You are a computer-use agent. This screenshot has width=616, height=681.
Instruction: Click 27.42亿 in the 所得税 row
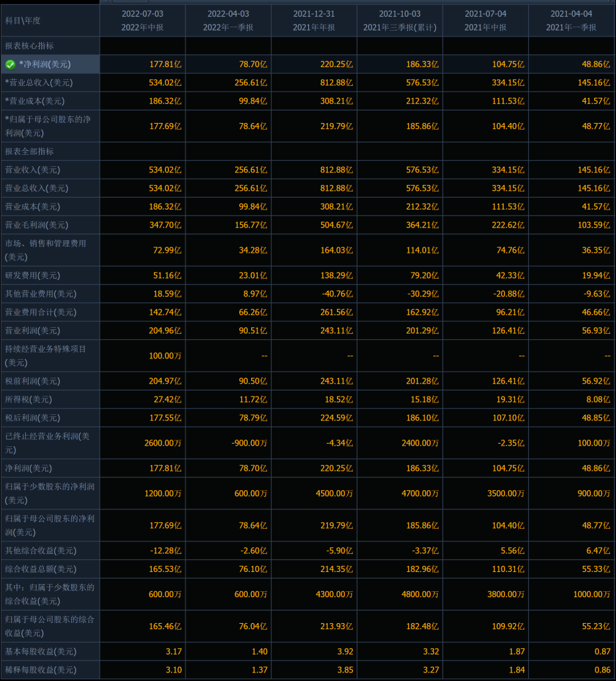[167, 400]
